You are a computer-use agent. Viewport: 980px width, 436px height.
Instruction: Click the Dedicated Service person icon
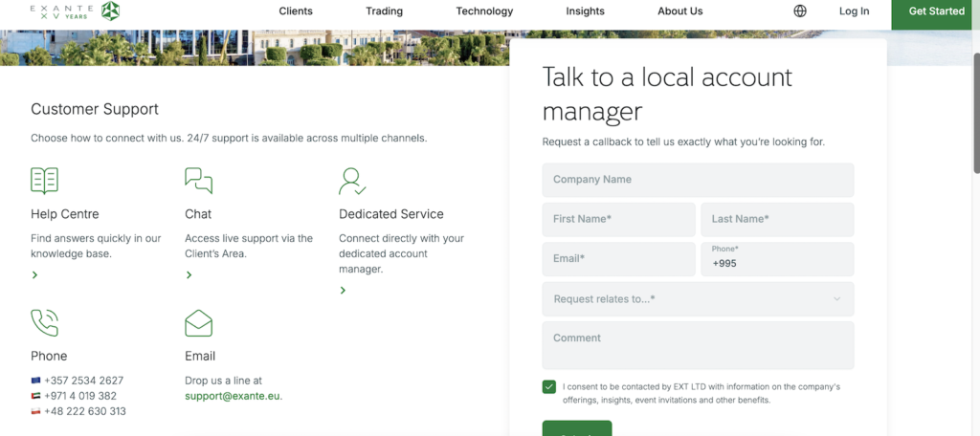click(x=352, y=181)
